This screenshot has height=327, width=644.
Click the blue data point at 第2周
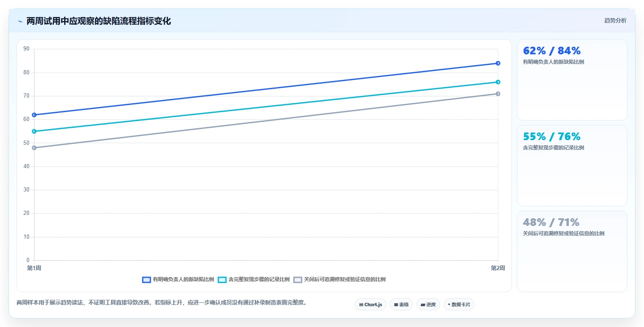(x=498, y=63)
